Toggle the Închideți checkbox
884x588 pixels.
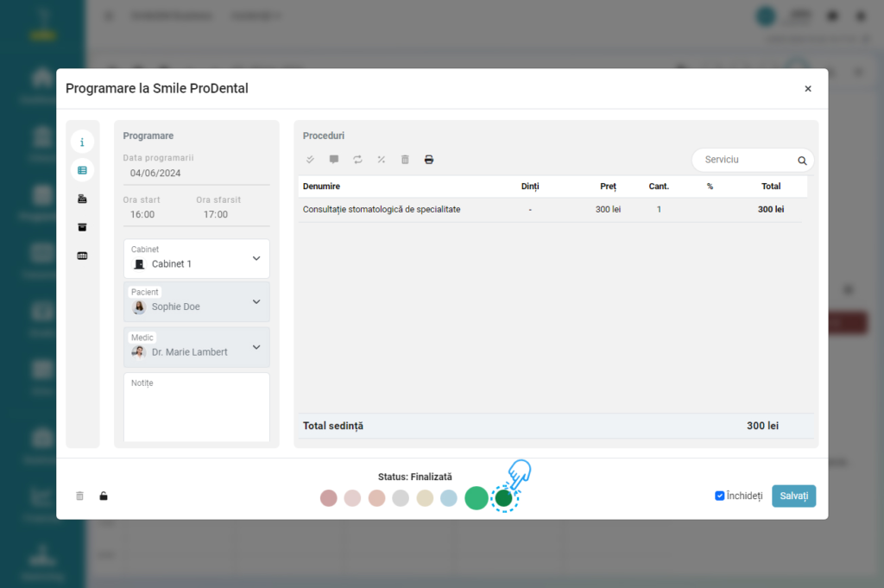(x=720, y=496)
